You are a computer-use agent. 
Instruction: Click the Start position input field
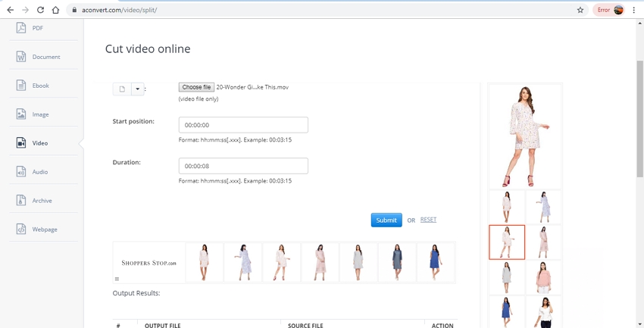pos(243,125)
